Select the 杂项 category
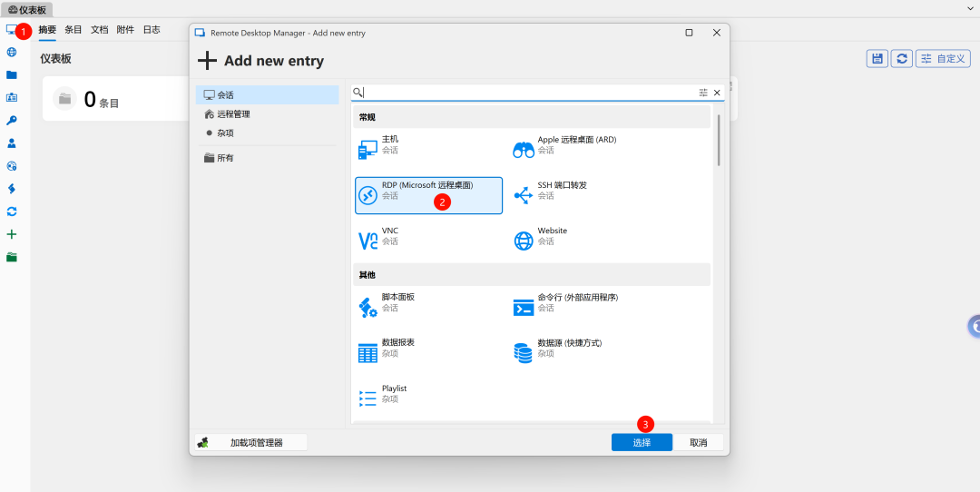The width and height of the screenshot is (980, 492). (x=267, y=133)
